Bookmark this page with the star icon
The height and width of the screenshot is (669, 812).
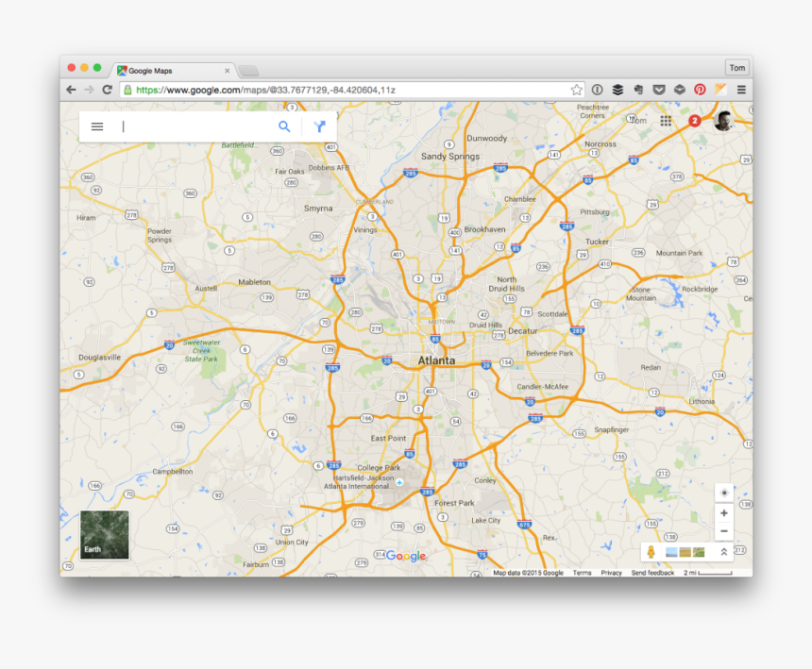coord(576,90)
